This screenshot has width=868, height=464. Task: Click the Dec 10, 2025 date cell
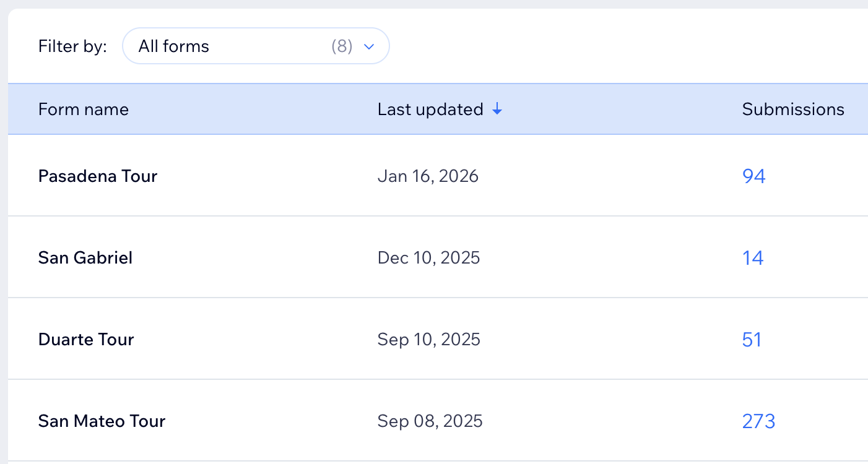428,258
